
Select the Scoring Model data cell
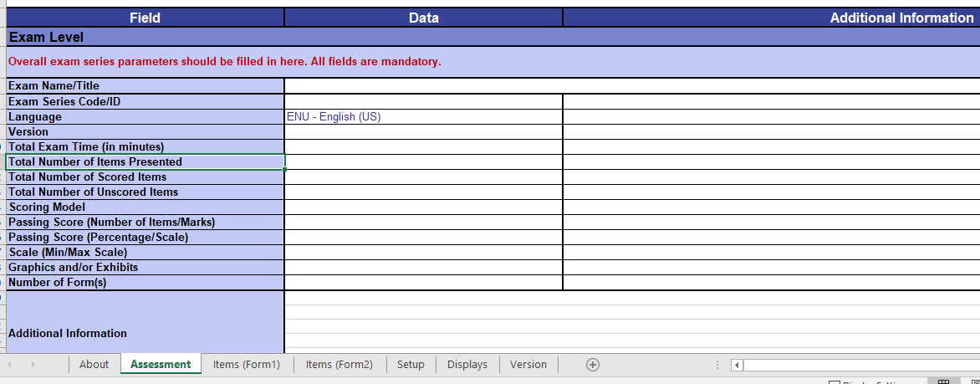pyautogui.click(x=423, y=207)
